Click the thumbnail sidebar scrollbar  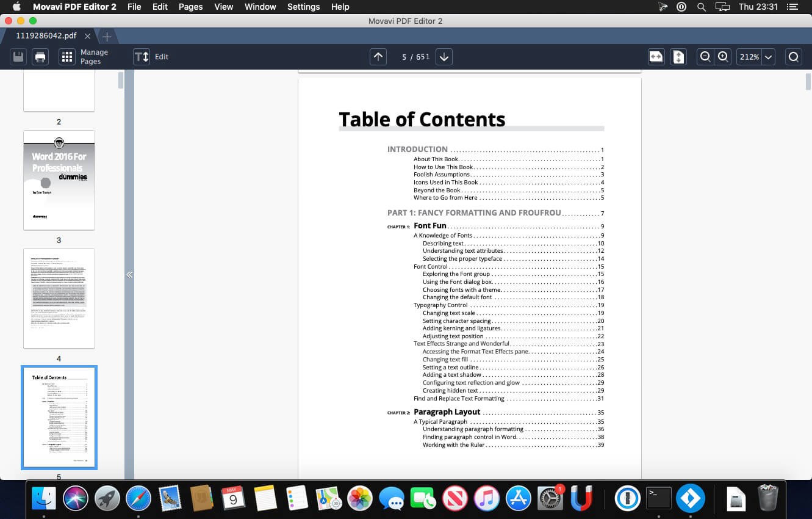coord(121,80)
